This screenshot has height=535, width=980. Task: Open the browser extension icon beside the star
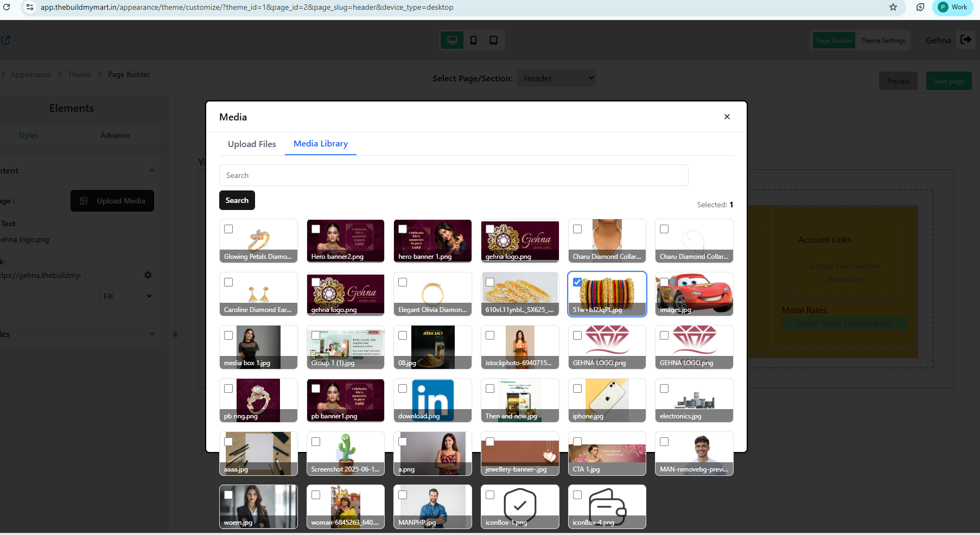tap(920, 7)
